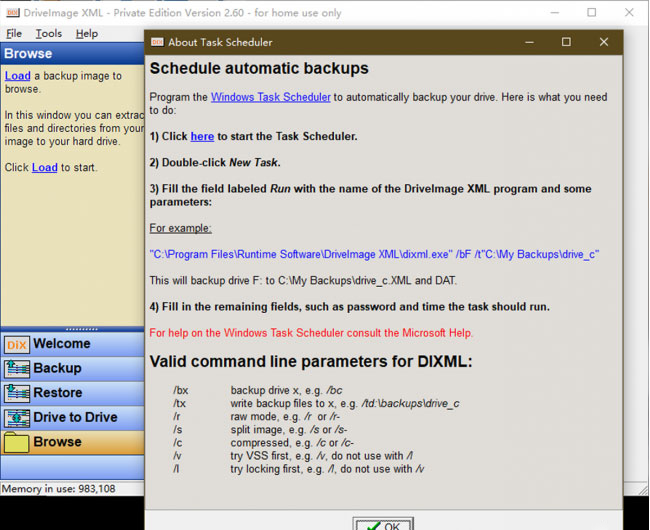The height and width of the screenshot is (530, 650).
Task: Confirm dialog with OK button
Action: (383, 524)
